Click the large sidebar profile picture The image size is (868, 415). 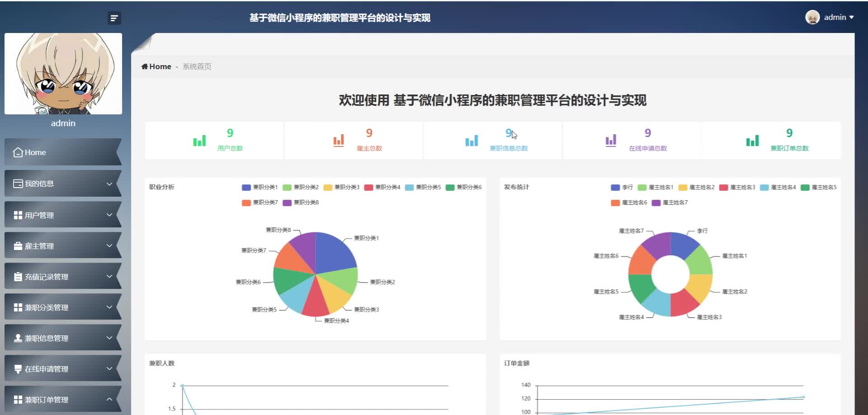63,74
